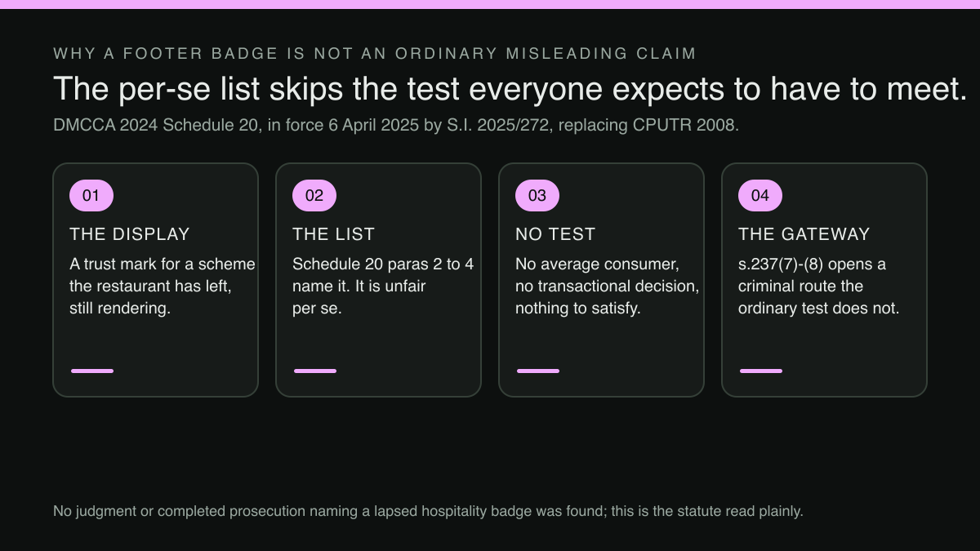The height and width of the screenshot is (551, 980).
Task: Click pink underline bar in THE LIST card
Action: [315, 371]
